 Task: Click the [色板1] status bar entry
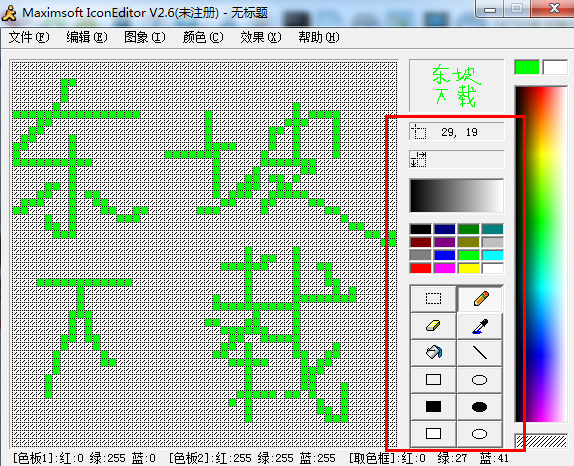pos(84,458)
